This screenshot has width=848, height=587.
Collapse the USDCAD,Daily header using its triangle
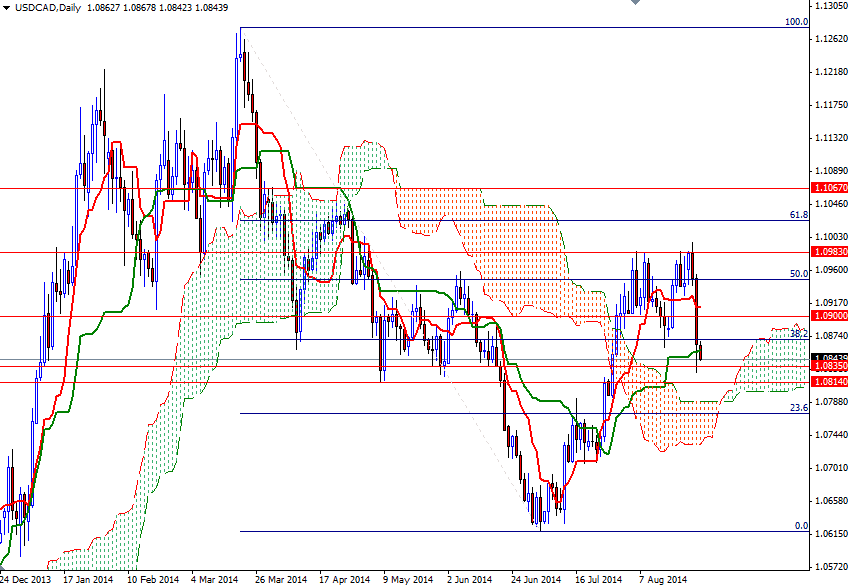(8, 8)
